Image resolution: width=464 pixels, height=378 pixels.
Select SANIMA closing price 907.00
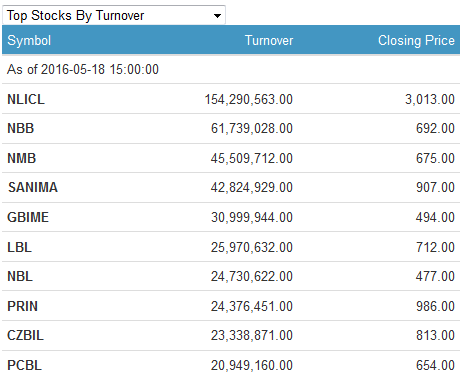click(x=435, y=187)
